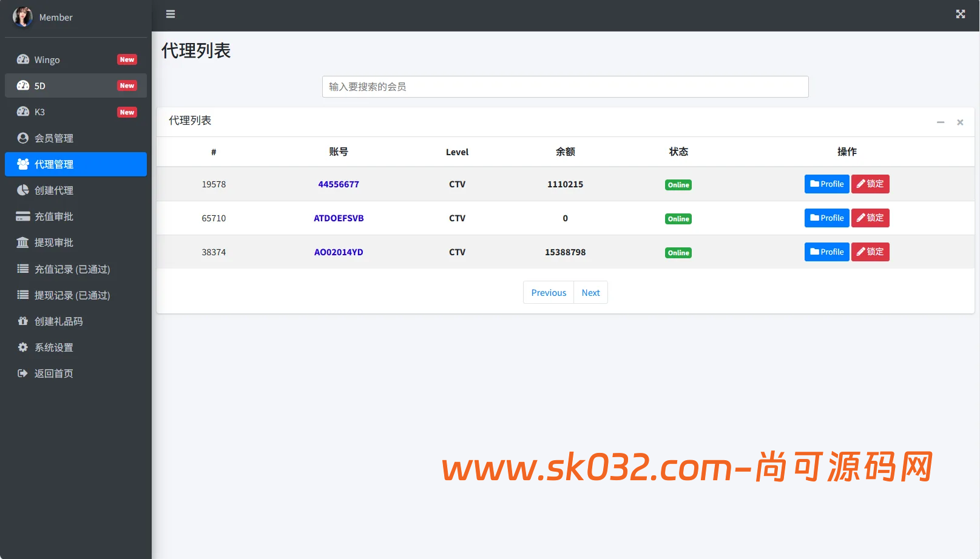Lock agent 19578 using 锁定 button
Image resolution: width=980 pixels, height=559 pixels.
(x=870, y=184)
